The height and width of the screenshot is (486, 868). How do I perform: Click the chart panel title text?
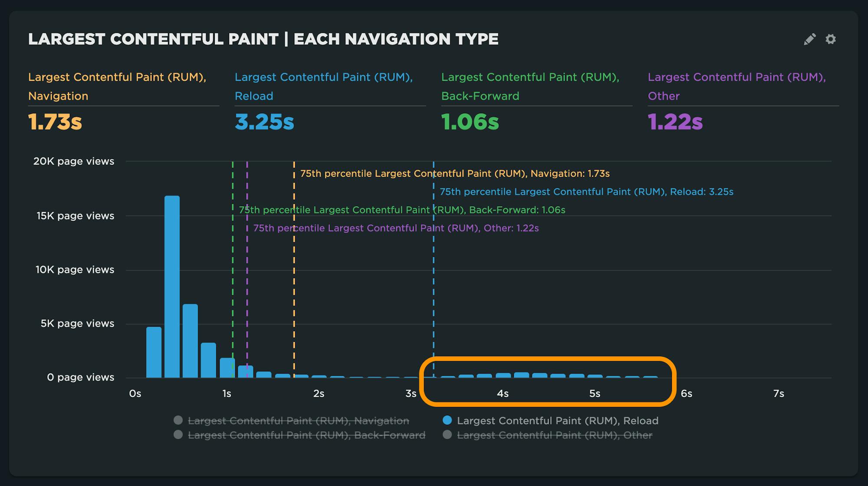pos(263,39)
